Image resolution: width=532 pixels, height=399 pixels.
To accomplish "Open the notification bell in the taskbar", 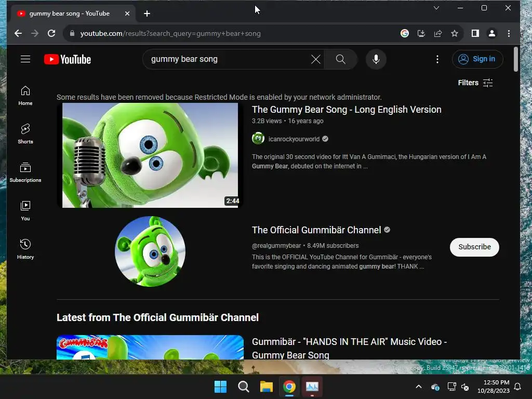I will click(x=518, y=387).
